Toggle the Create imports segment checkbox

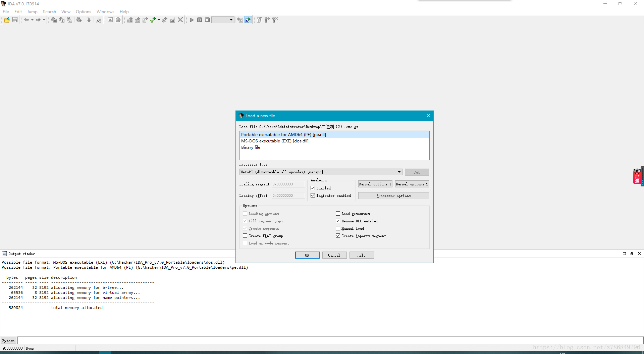point(338,236)
